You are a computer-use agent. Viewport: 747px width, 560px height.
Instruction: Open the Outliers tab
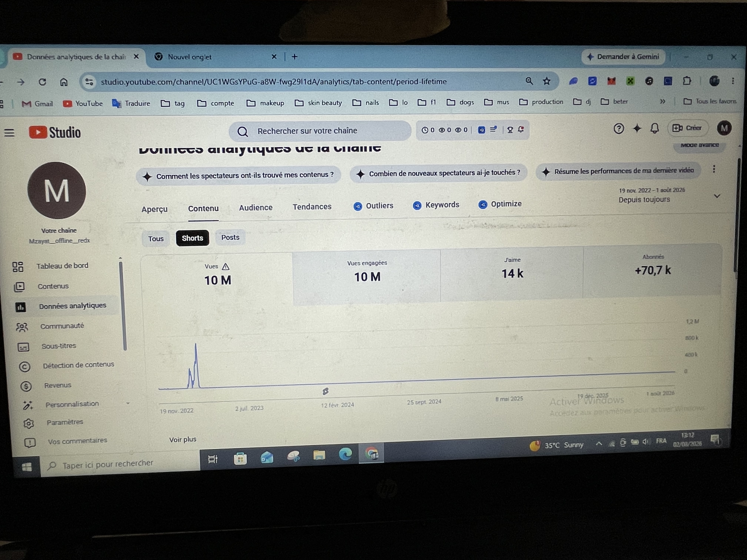(x=373, y=206)
